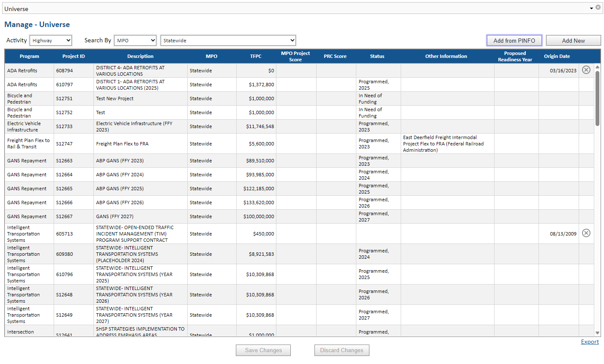Sort by the Program column header
Image resolution: width=604 pixels, height=364 pixels.
29,56
